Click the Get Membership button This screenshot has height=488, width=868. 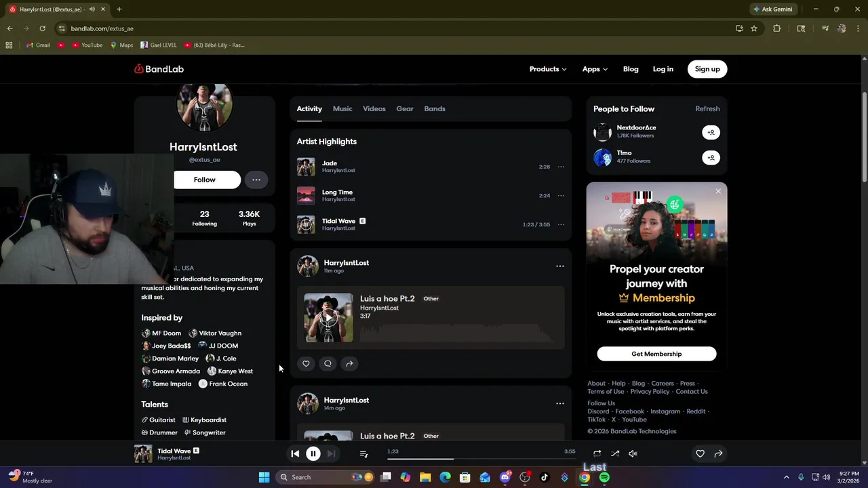[x=656, y=354]
